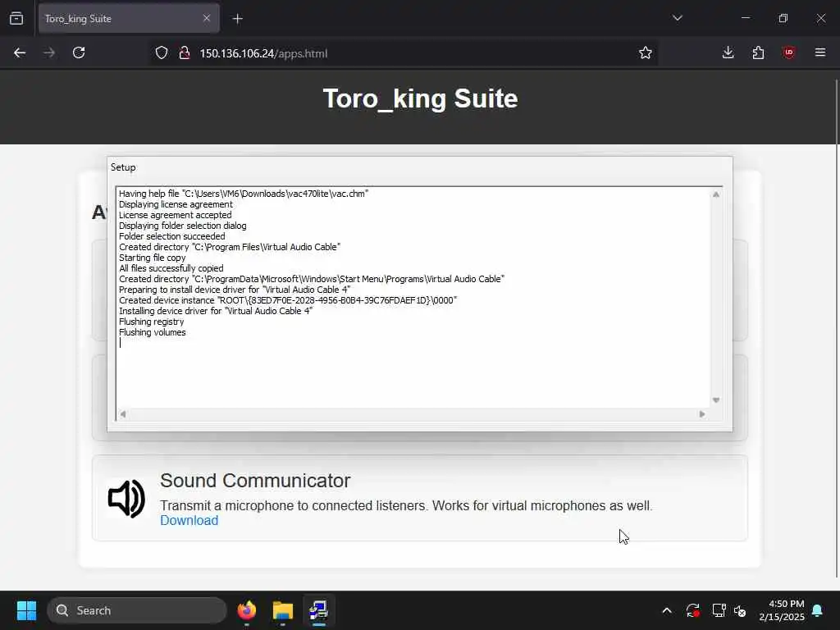Open the Windows Start menu
This screenshot has height=630, width=840.
26,610
